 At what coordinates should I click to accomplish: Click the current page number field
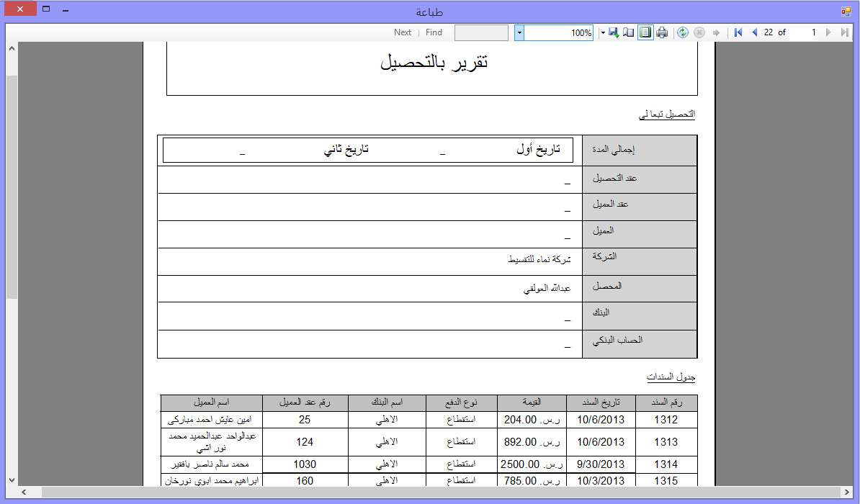805,32
